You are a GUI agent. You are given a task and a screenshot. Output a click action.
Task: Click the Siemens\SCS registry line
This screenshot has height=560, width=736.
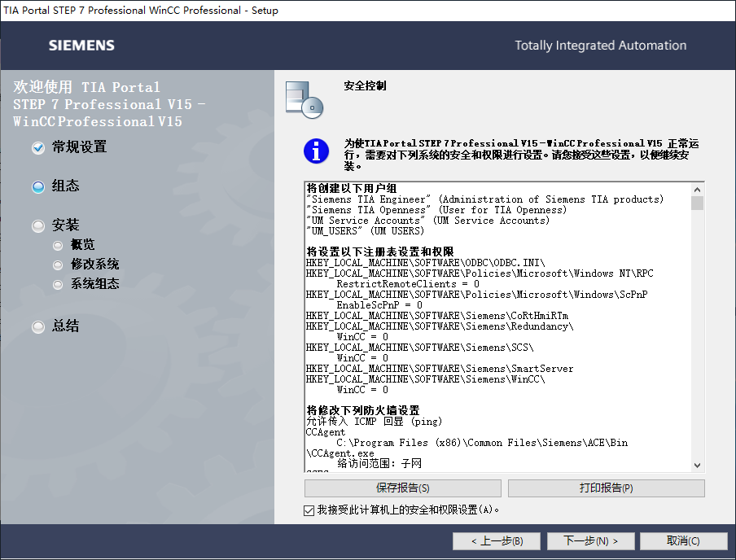point(419,348)
